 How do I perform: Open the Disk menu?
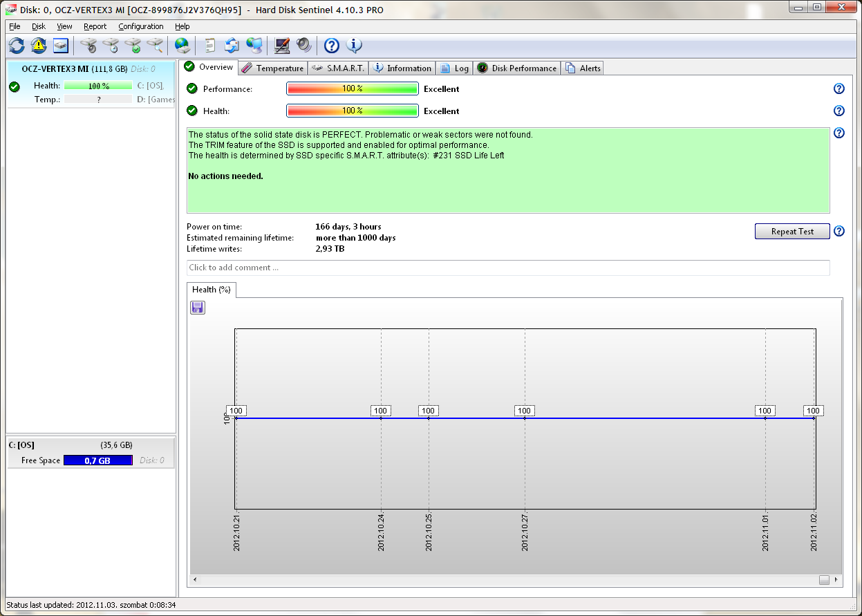pos(38,26)
